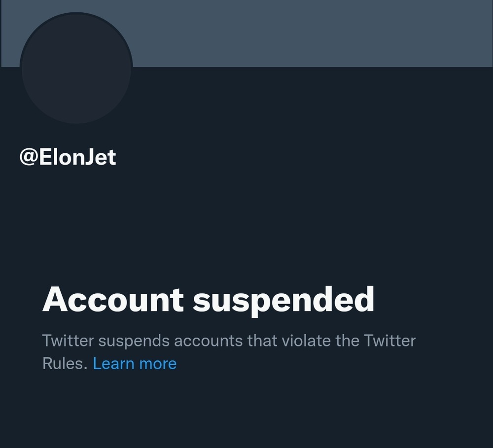Click the blank circular profile avatar

point(76,68)
